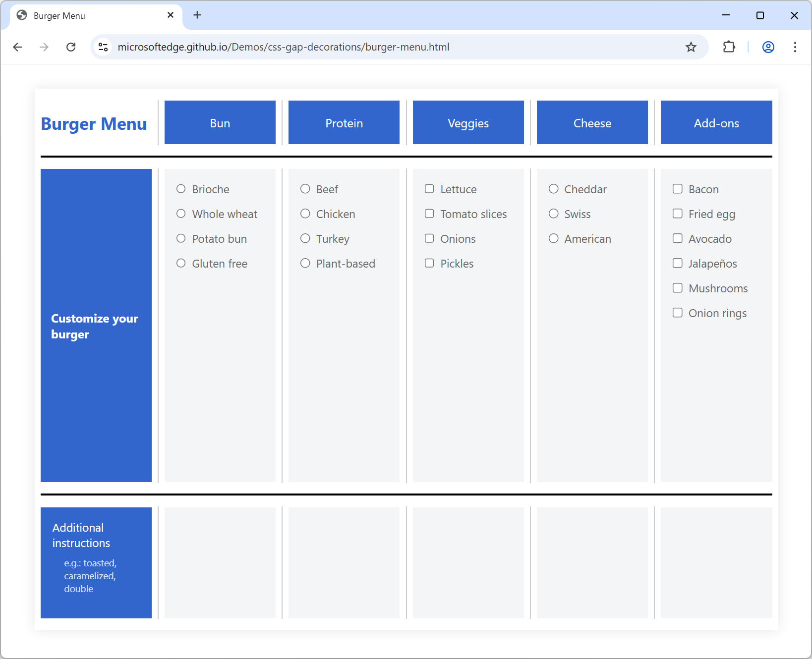
Task: Toggle the Onion rings option
Action: click(678, 313)
